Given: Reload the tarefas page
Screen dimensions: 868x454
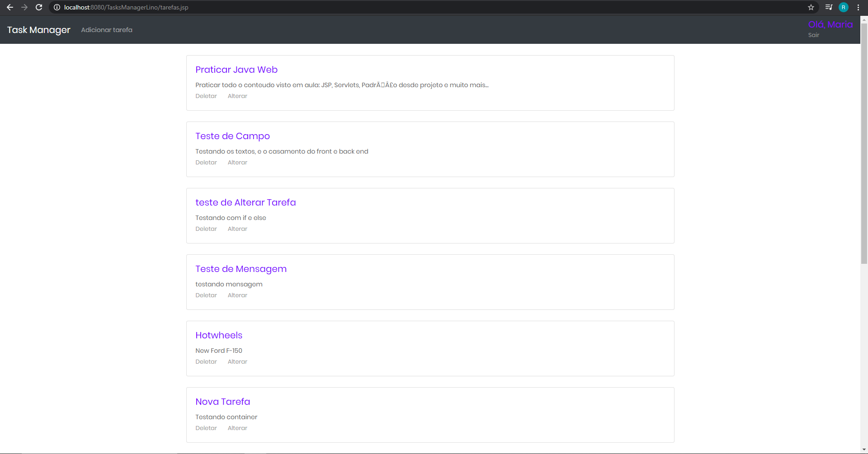Looking at the screenshot, I should (x=39, y=7).
